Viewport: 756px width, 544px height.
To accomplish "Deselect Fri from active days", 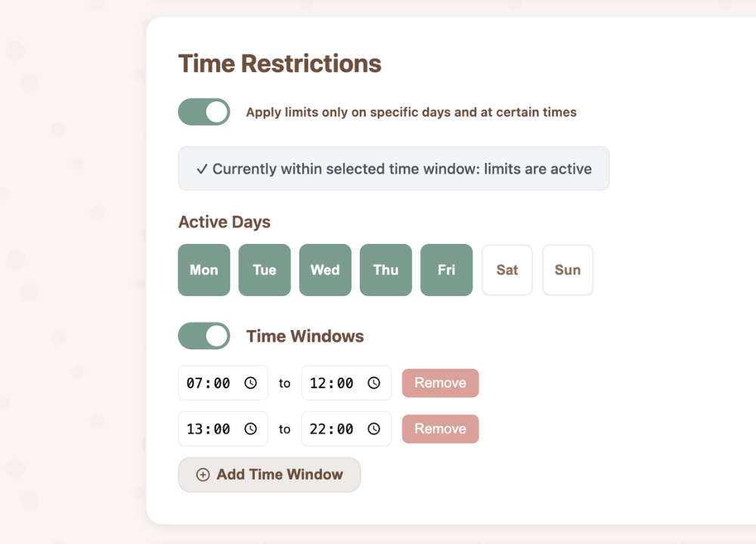I will (446, 270).
